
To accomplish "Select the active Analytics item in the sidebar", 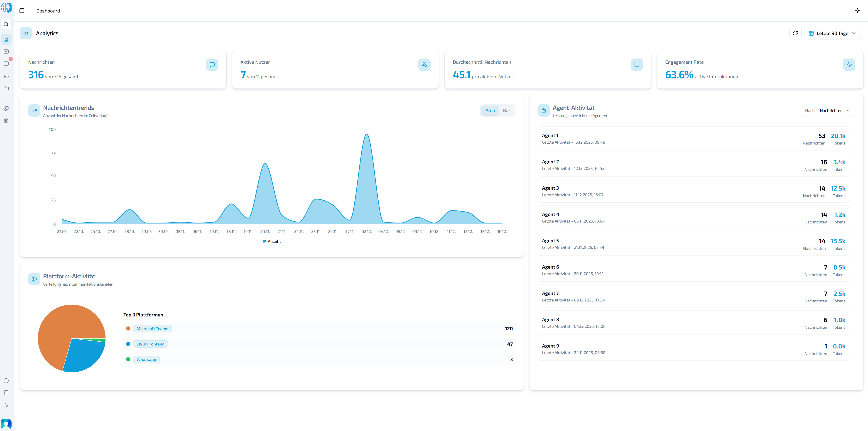I will [x=6, y=39].
